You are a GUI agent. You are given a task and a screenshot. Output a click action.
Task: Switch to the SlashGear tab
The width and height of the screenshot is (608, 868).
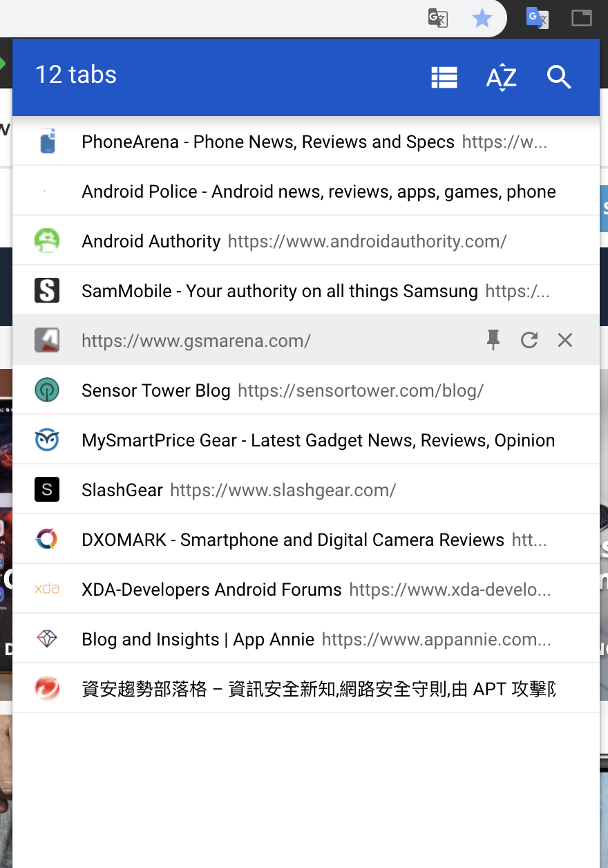pyautogui.click(x=207, y=489)
